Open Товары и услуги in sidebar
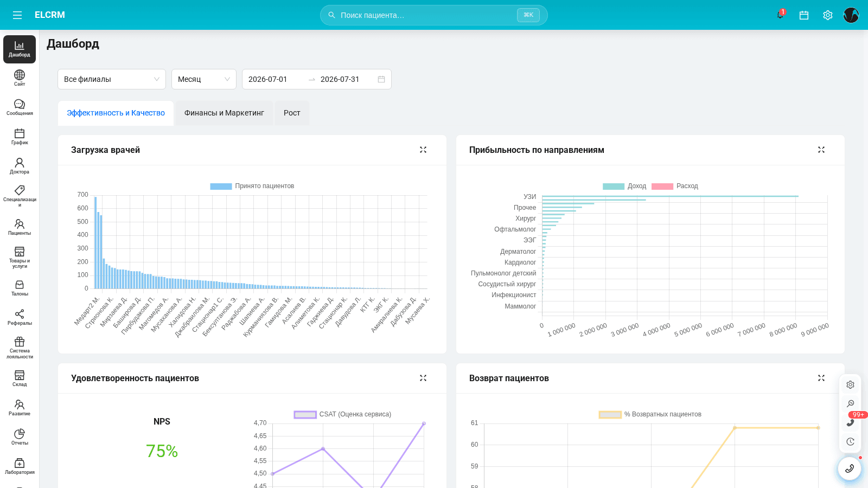The width and height of the screenshot is (868, 488). pos(20,257)
